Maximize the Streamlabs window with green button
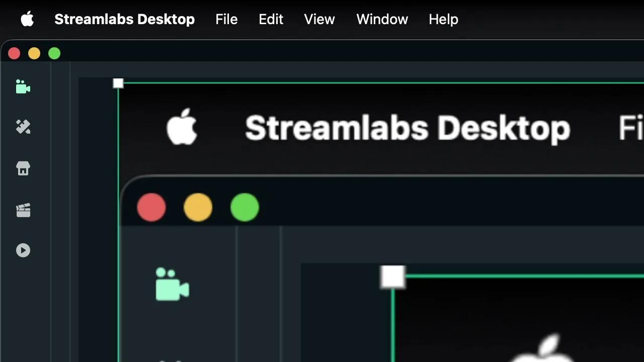The height and width of the screenshot is (362, 644). (x=54, y=53)
